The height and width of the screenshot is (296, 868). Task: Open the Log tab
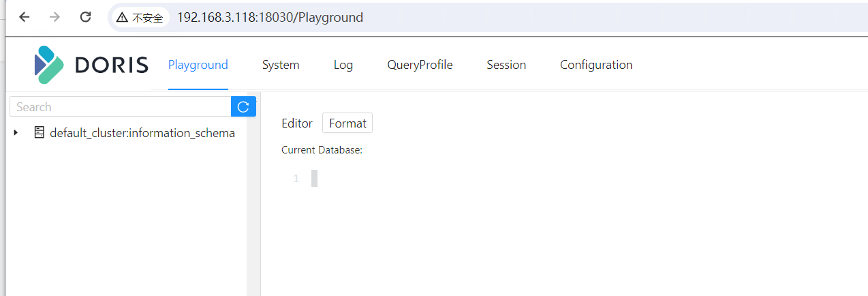(x=343, y=65)
